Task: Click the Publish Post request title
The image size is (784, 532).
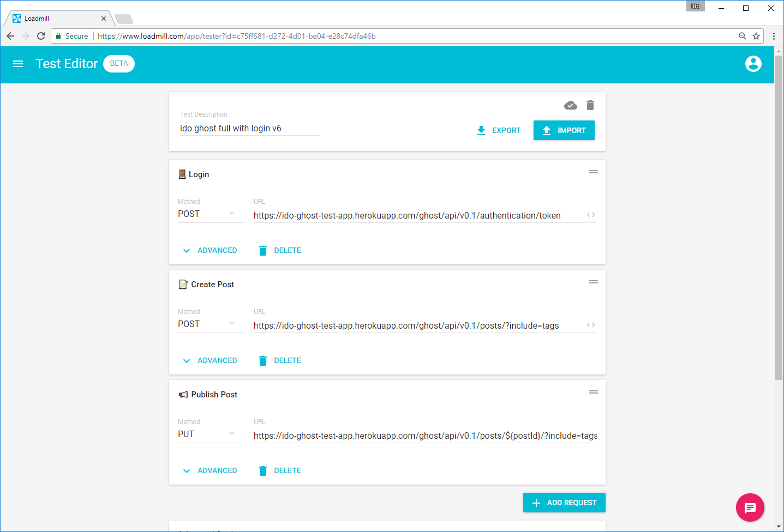Action: (214, 395)
